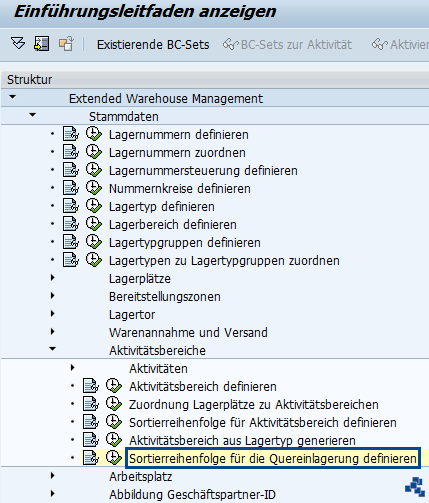429x503 pixels.
Task: Open documentation icon for Aktivitätsbereich definieren
Action: (91, 386)
